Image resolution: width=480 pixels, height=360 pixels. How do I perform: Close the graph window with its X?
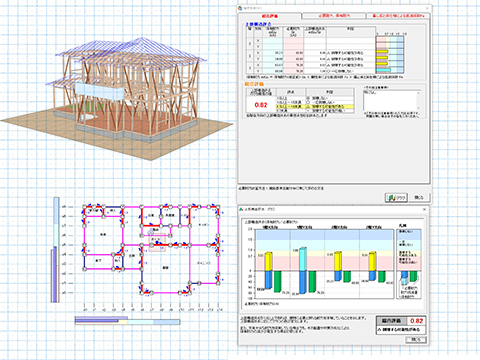pyautogui.click(x=424, y=209)
